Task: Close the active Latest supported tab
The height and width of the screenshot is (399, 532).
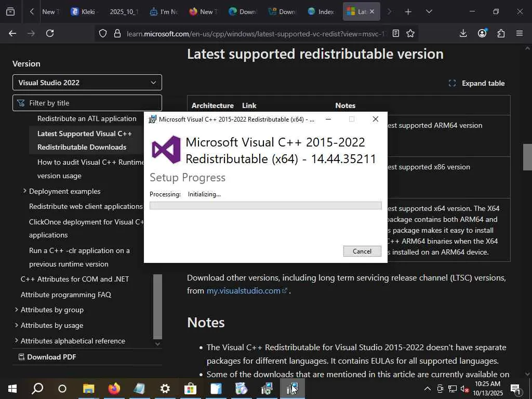Action: point(372,11)
